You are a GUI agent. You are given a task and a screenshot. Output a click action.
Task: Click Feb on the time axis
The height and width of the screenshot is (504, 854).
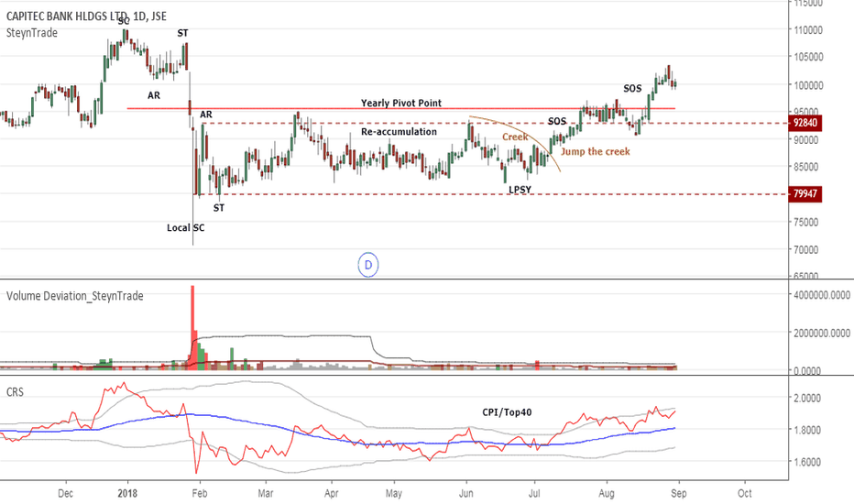[200, 493]
